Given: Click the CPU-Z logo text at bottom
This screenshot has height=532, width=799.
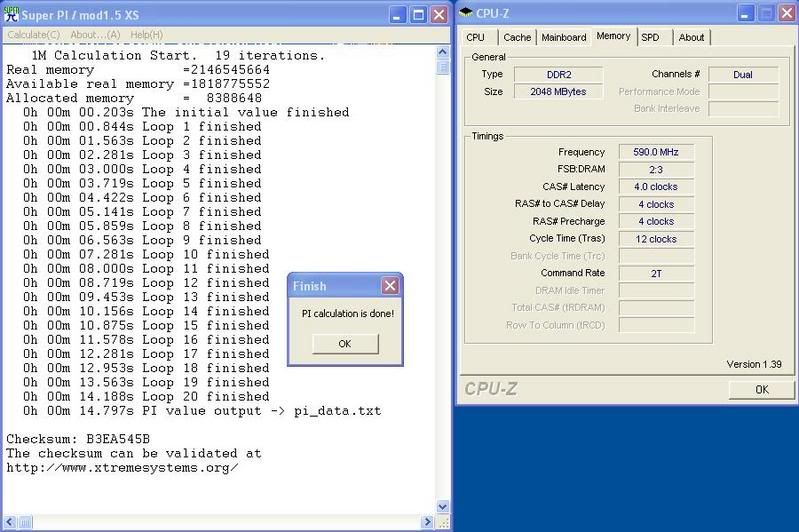Looking at the screenshot, I should click(x=491, y=389).
